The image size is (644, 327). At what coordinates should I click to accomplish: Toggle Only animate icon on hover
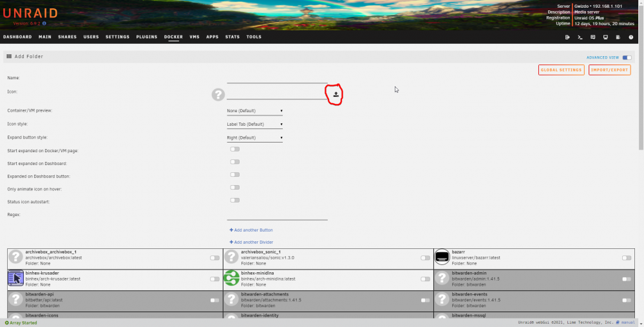coord(235,187)
